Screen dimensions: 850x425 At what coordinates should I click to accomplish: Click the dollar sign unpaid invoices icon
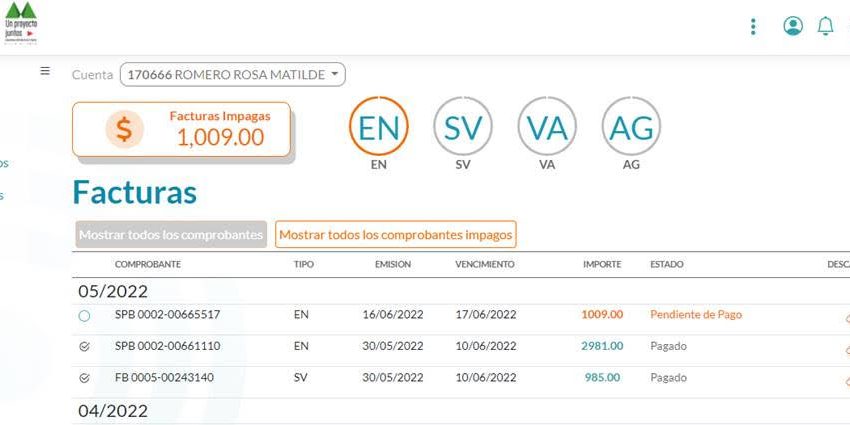[124, 129]
